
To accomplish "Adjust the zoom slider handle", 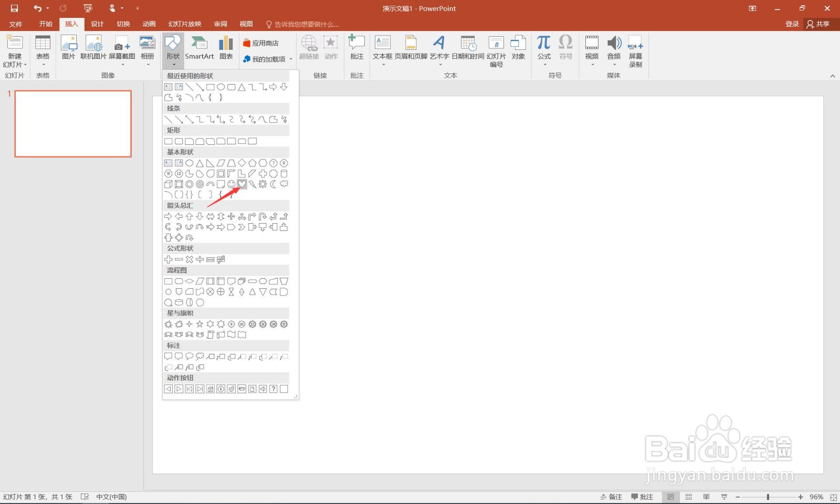I will [x=768, y=497].
